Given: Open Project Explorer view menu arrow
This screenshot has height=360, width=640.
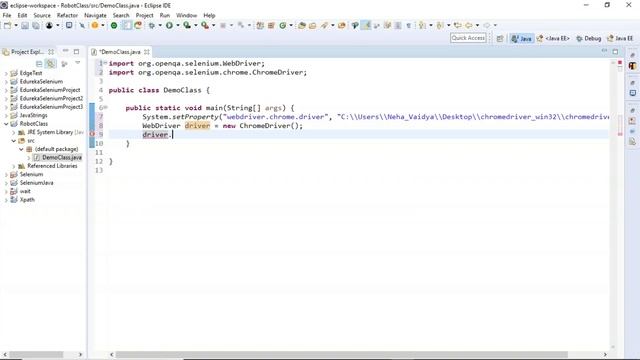Looking at the screenshot, I should coord(78,63).
